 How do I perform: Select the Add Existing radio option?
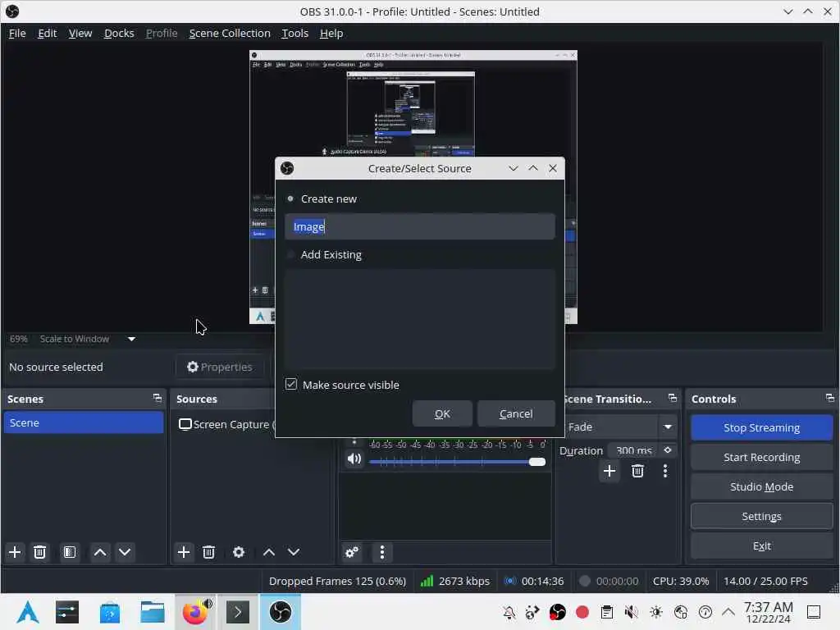tap(290, 254)
